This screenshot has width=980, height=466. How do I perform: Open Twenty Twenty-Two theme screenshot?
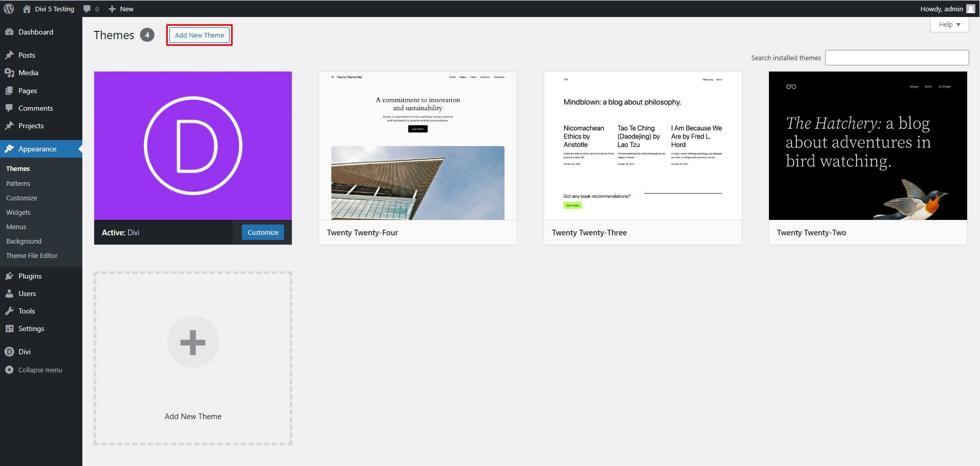click(x=868, y=146)
